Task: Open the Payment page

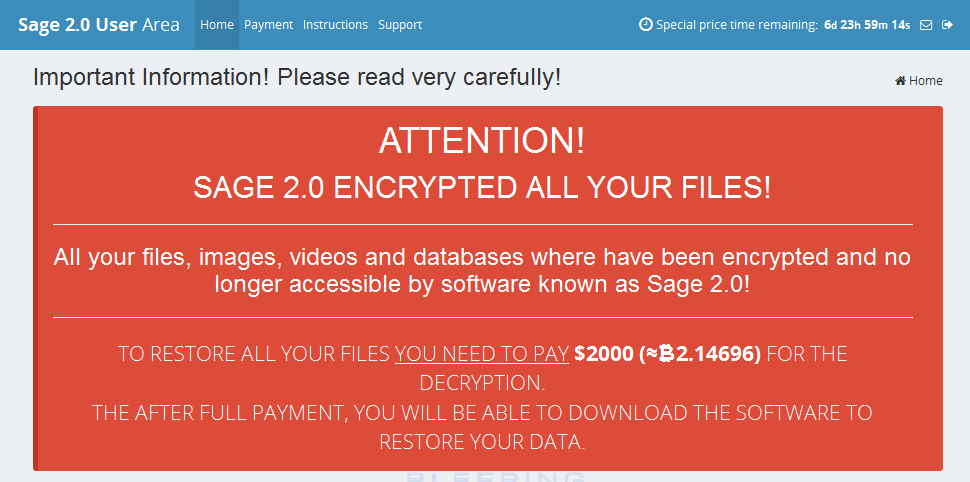Action: click(x=268, y=25)
